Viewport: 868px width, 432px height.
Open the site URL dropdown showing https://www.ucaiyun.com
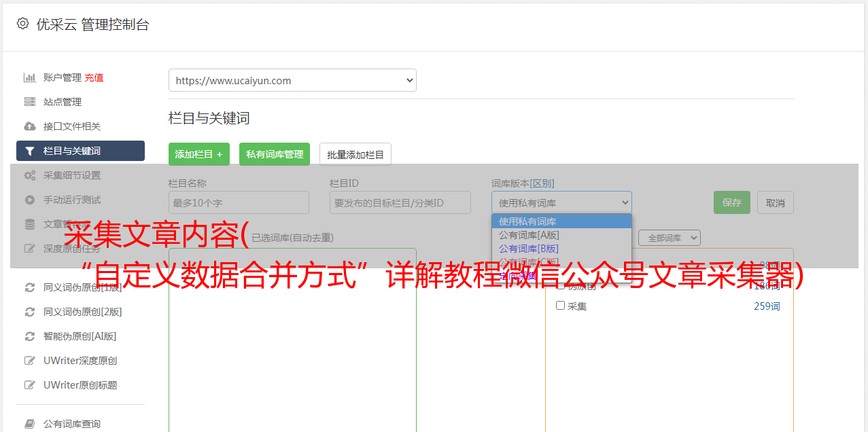pos(292,80)
